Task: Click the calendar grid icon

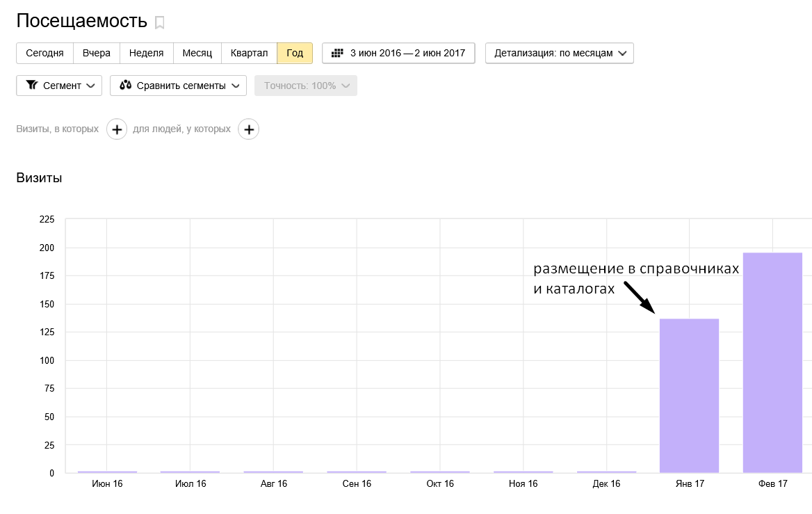Action: (338, 53)
